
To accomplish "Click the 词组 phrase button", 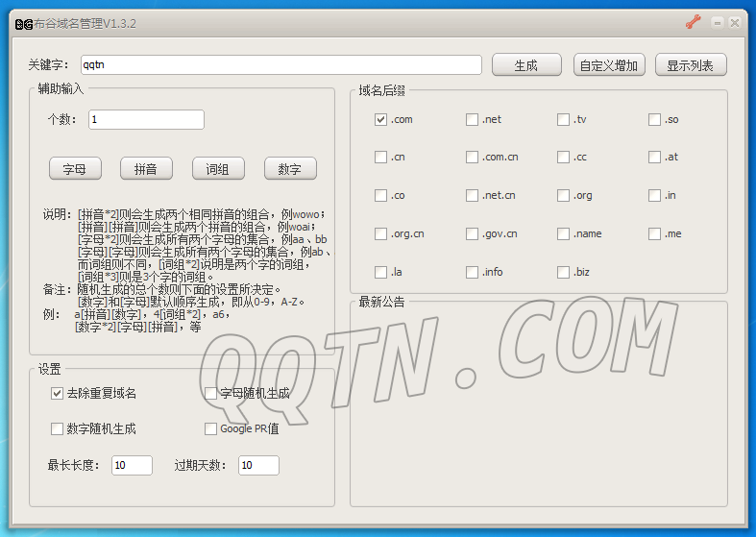I will (218, 169).
